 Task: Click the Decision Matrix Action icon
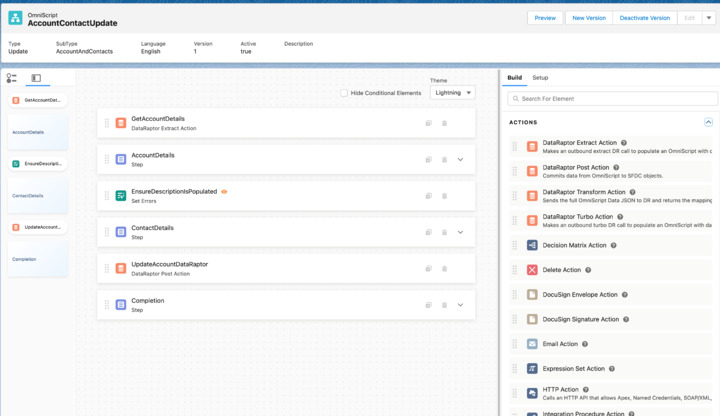click(x=532, y=245)
